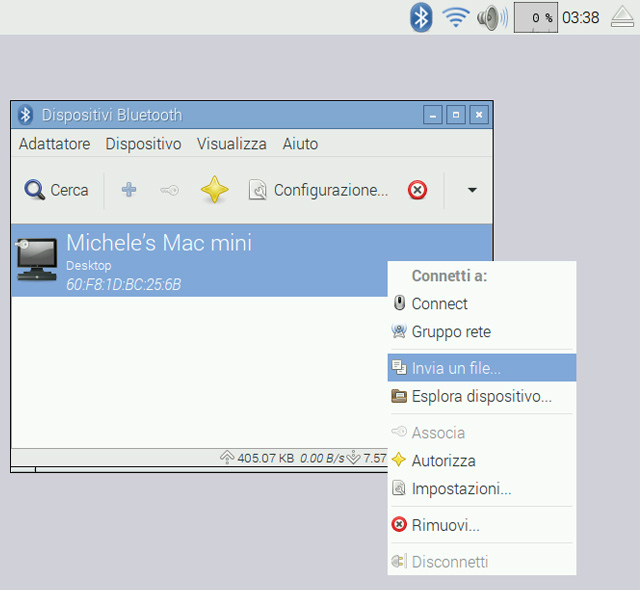The image size is (640, 590).
Task: Click the Cerca search button
Action: click(56, 190)
